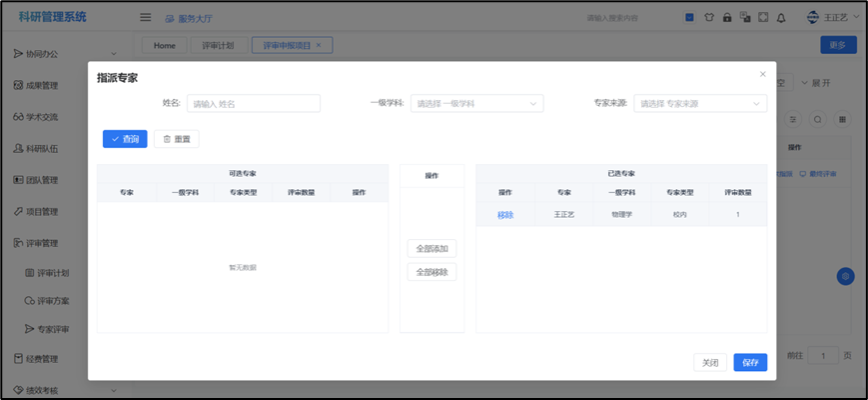Click the lock screen icon
The width and height of the screenshot is (868, 400).
(x=727, y=17)
